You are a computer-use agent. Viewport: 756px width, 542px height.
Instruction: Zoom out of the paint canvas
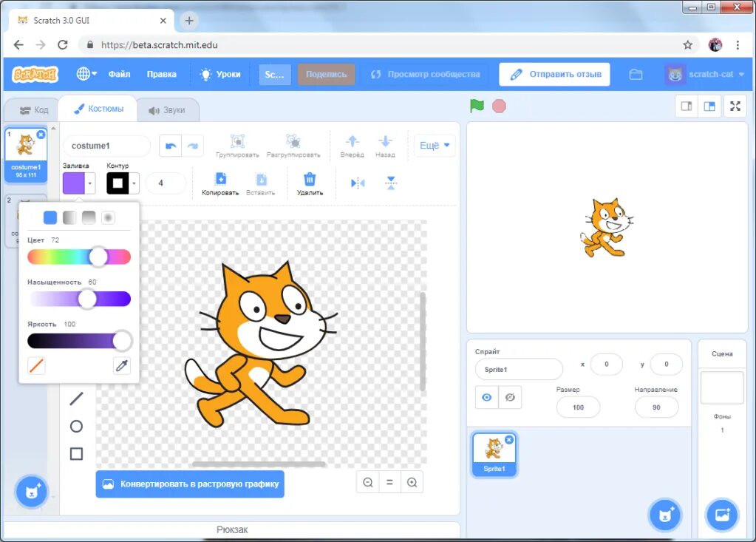(x=368, y=482)
